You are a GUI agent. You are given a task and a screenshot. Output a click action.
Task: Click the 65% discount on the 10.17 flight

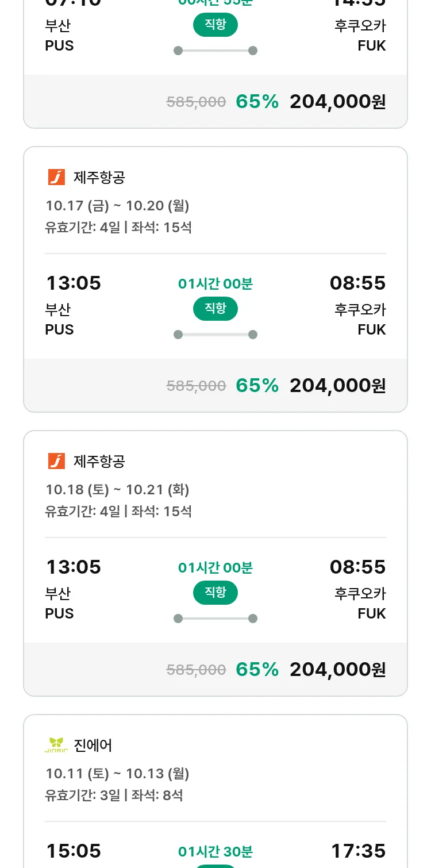257,385
